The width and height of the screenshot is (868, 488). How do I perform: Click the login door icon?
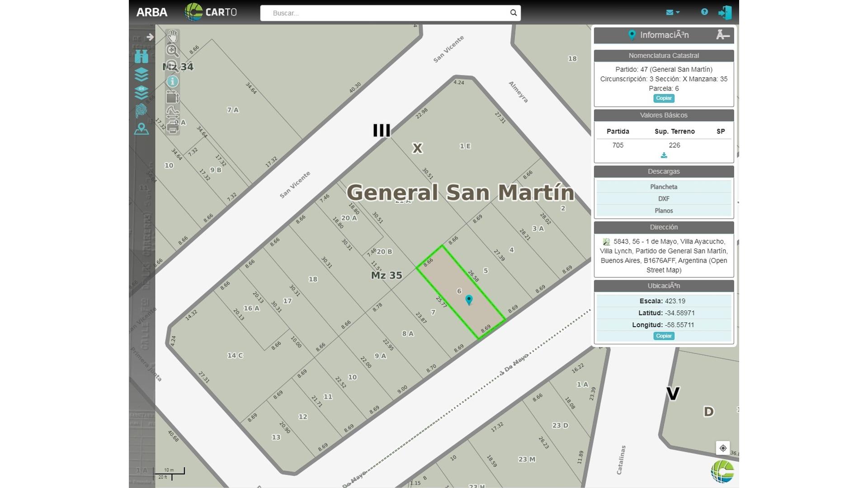725,13
